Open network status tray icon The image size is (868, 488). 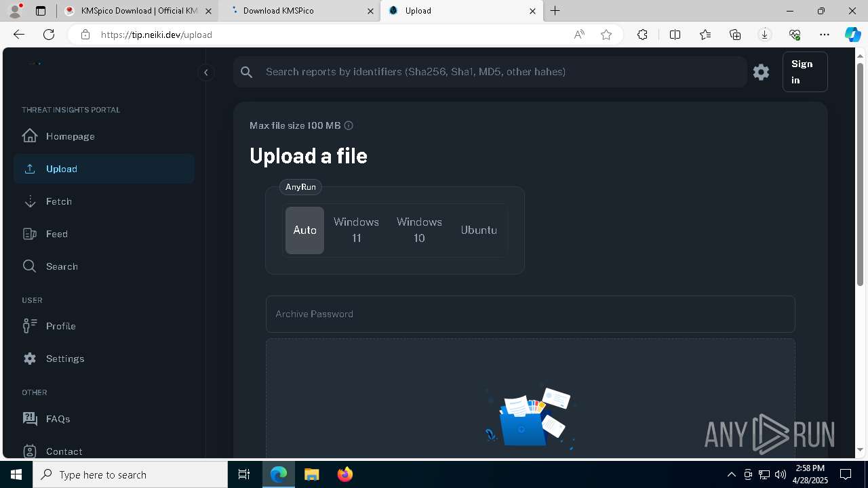click(764, 474)
